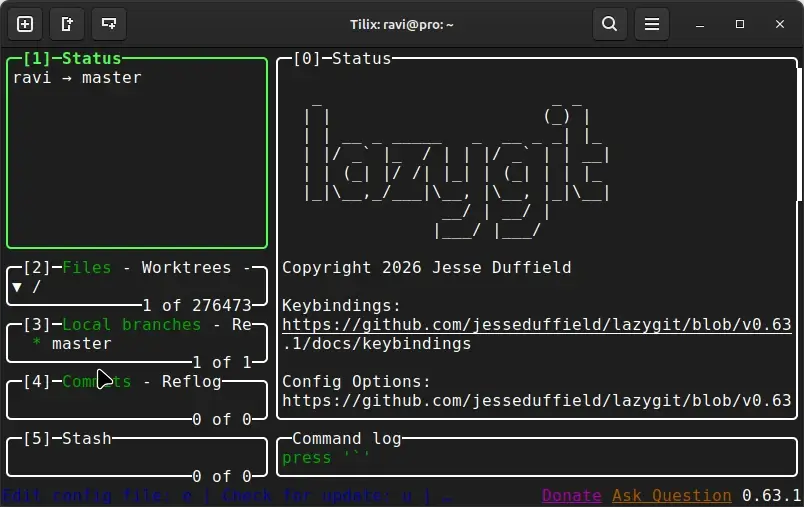Click the 'Re' cut-off tab after Local branches
Viewport: 804px width, 507px height.
click(x=242, y=325)
